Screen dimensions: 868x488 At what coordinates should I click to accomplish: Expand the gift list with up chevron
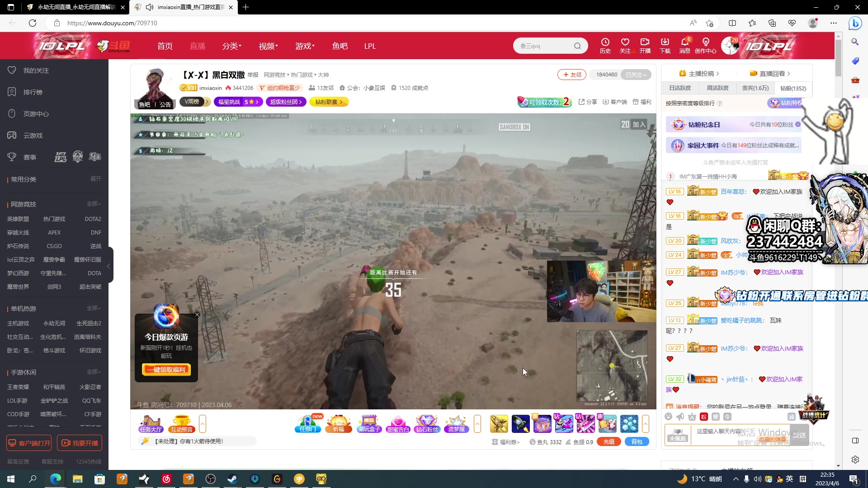(x=646, y=424)
